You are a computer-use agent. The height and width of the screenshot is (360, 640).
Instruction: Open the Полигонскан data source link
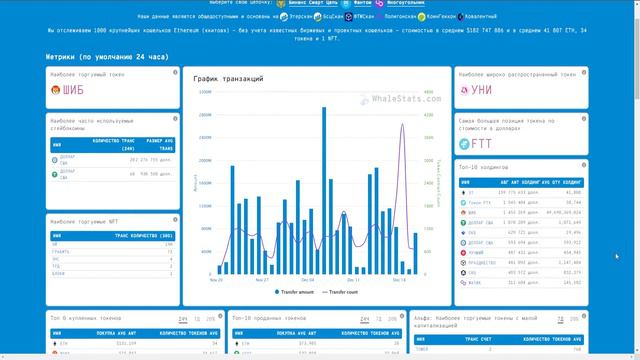coord(400,17)
